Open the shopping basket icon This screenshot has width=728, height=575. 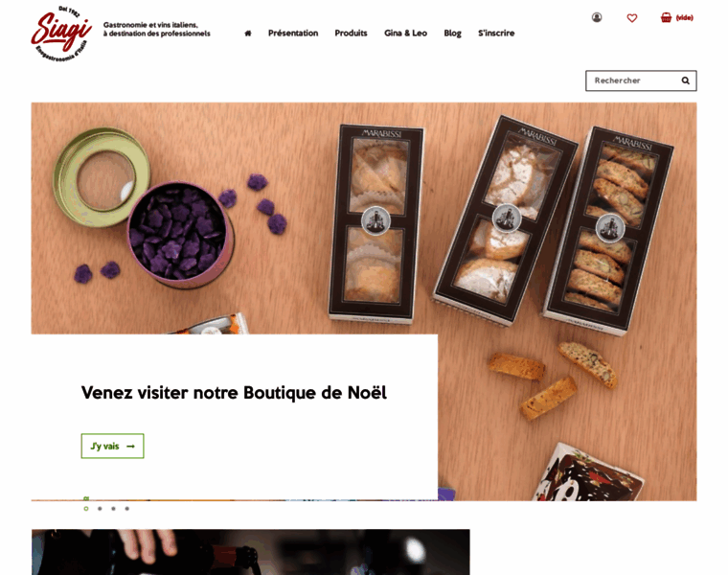(667, 17)
